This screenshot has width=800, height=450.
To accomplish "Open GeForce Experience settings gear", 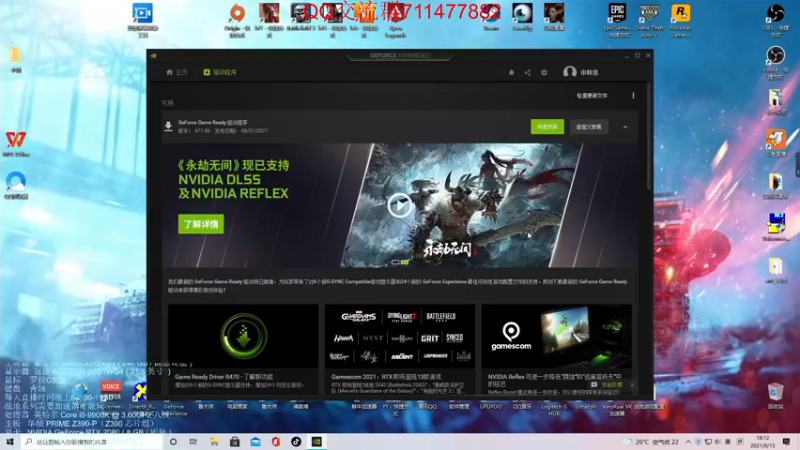I will (544, 72).
